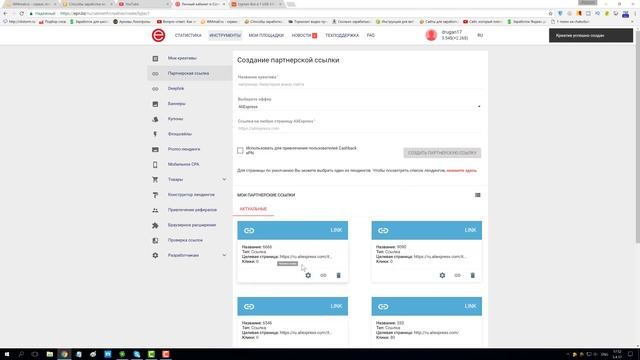640x360 pixels.
Task: Open target page link on the 6666 card
Action: [306, 257]
